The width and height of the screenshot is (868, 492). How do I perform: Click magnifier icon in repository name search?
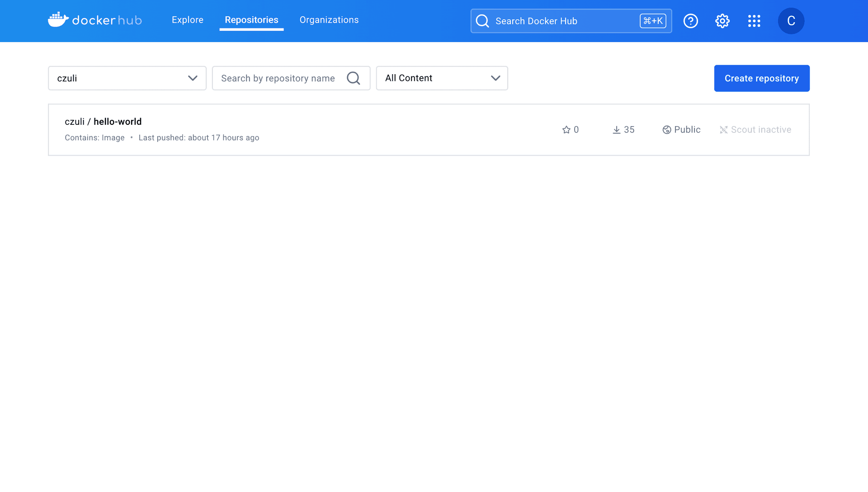[x=353, y=78]
